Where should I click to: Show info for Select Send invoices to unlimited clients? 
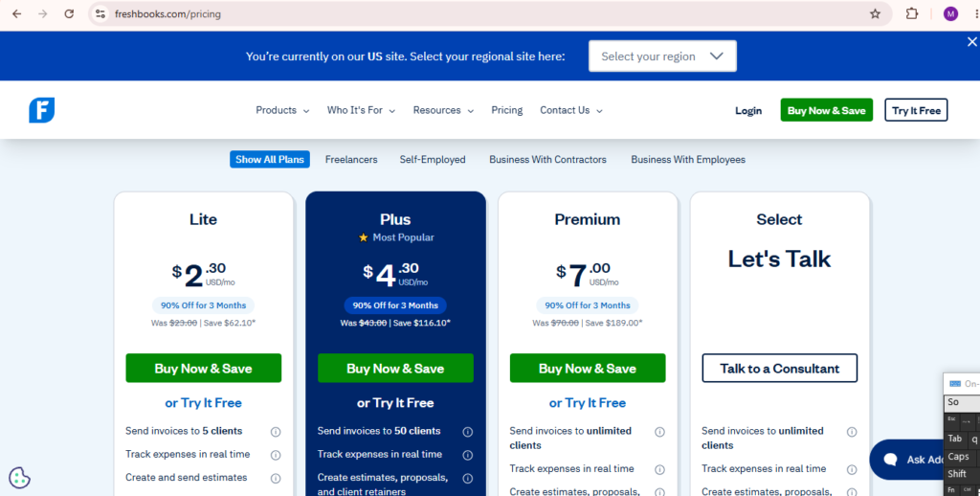(x=851, y=432)
